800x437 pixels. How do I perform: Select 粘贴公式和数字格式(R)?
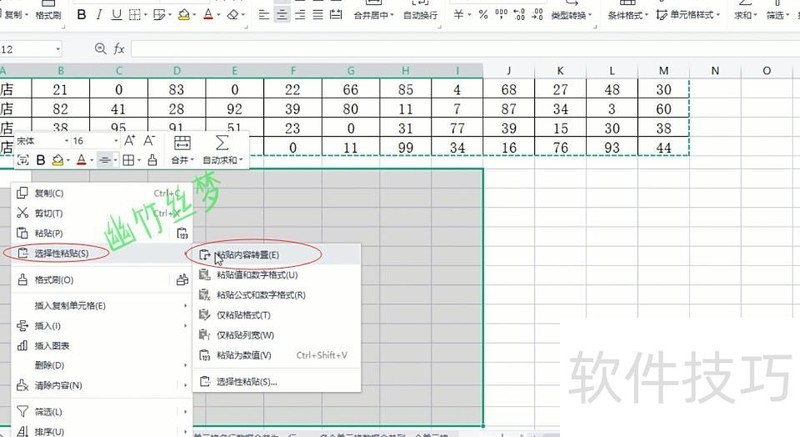coord(276,295)
